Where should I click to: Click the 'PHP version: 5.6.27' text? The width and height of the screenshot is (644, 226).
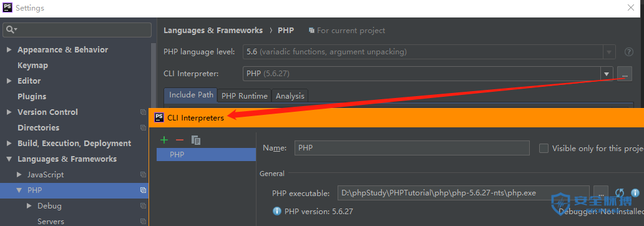[x=319, y=212]
